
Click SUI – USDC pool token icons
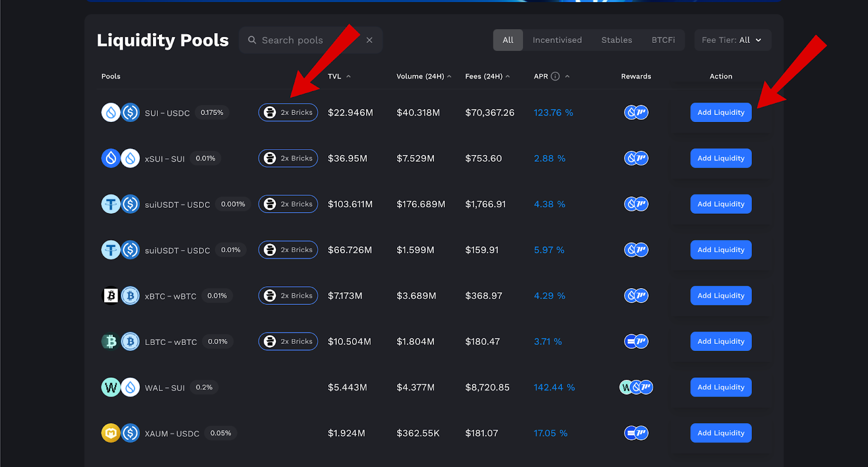coord(120,113)
